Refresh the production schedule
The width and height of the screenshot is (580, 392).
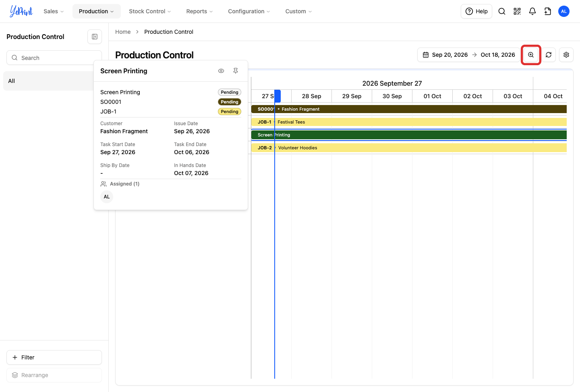549,55
